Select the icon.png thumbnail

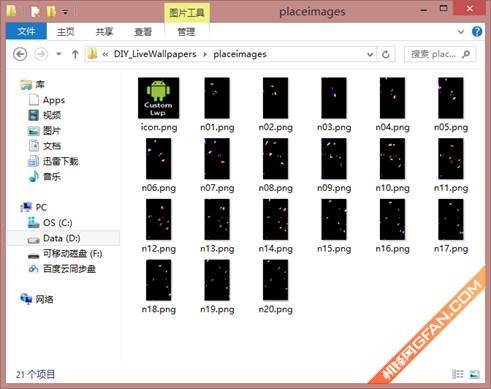click(159, 104)
